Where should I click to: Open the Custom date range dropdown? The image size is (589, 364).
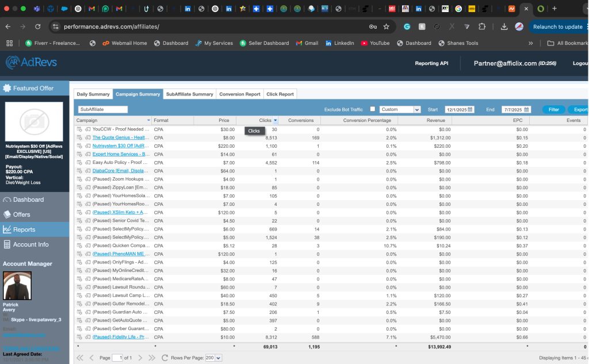tap(400, 109)
